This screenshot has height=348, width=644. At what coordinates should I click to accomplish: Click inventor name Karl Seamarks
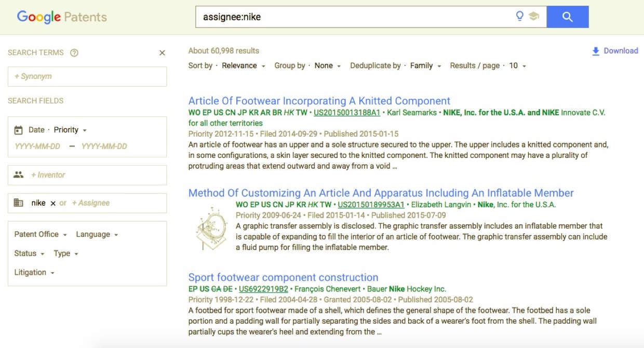[x=412, y=113]
